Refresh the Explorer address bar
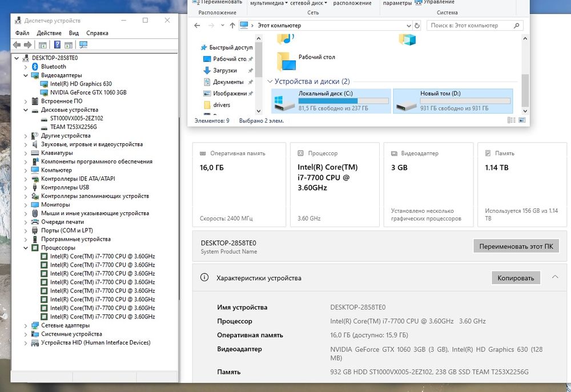 (417, 26)
